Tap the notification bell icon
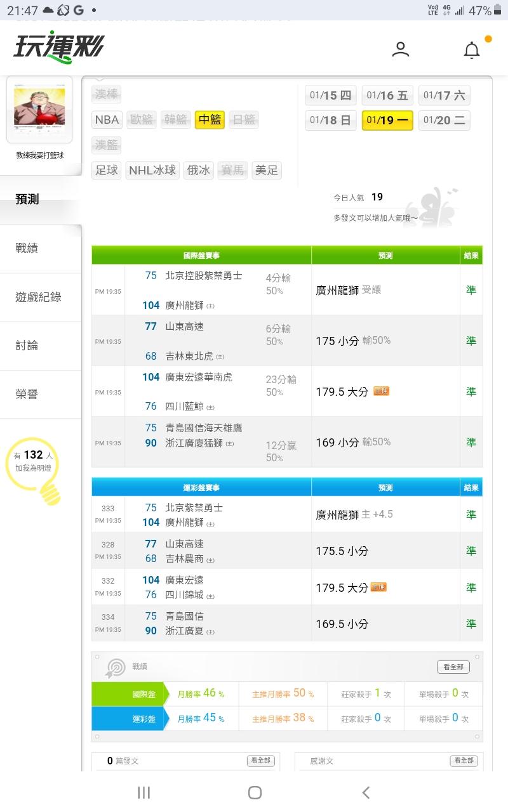 point(472,50)
